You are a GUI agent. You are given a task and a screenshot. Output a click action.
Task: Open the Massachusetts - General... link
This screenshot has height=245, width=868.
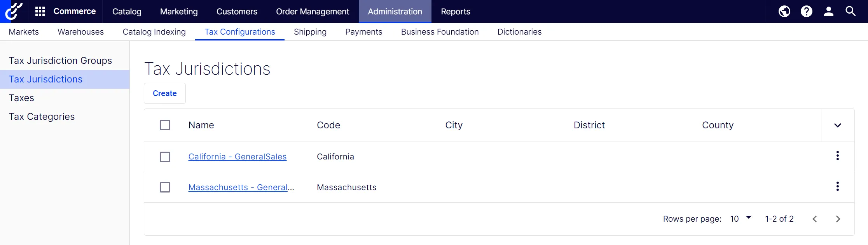tap(241, 187)
